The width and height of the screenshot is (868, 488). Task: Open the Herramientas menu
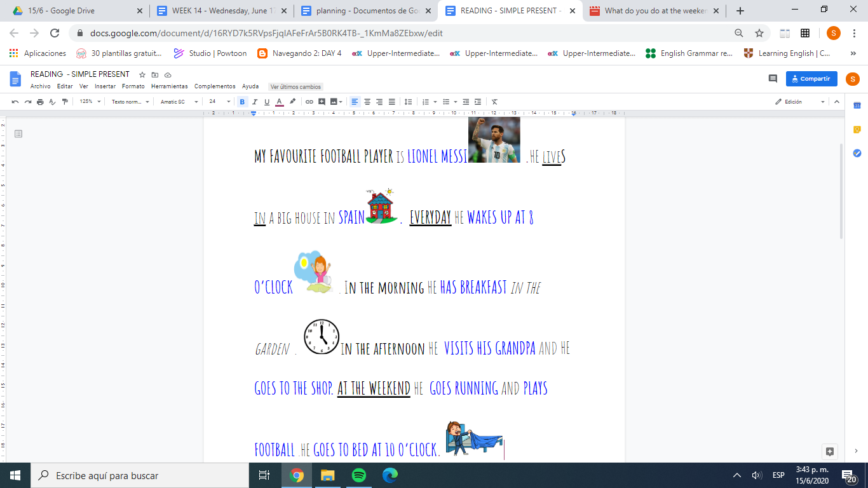pos(170,86)
